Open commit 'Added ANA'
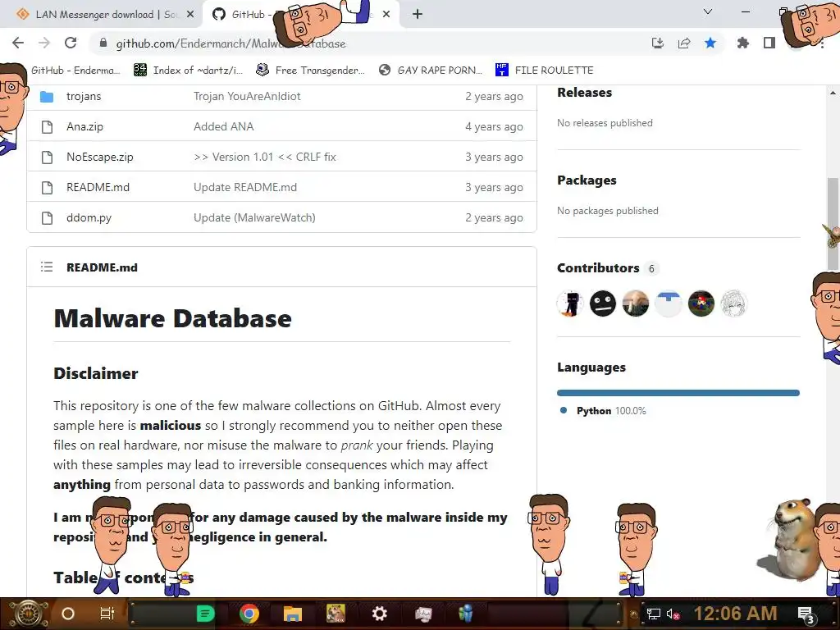The width and height of the screenshot is (840, 630). pyautogui.click(x=223, y=127)
